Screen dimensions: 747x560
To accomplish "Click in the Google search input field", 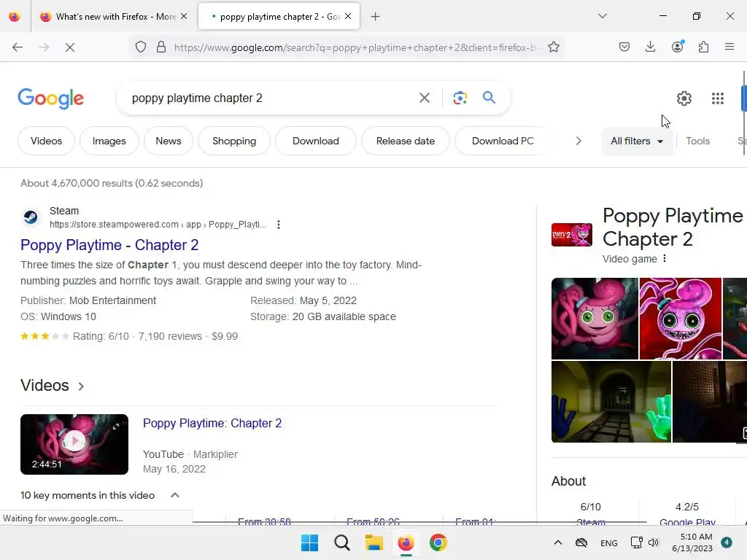I will [x=269, y=98].
